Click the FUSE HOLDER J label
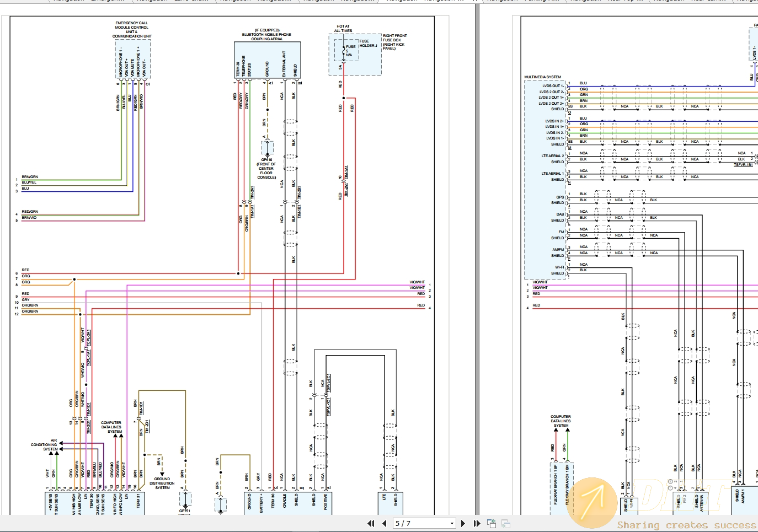758x532 pixels. coord(369,44)
